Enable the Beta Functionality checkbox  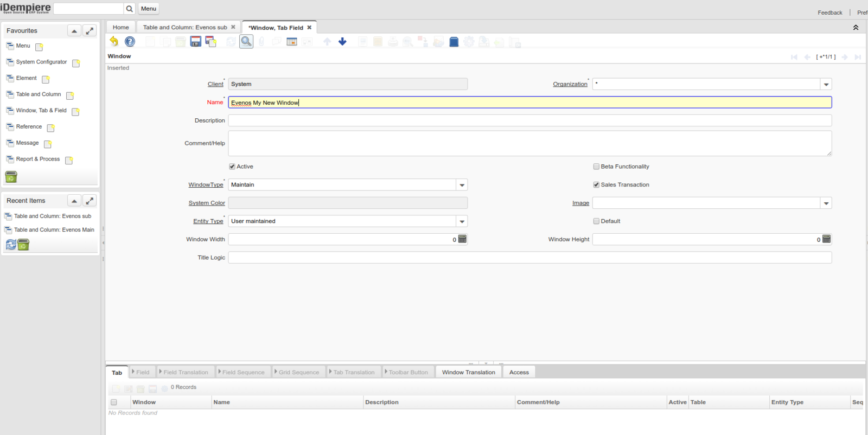[596, 167]
